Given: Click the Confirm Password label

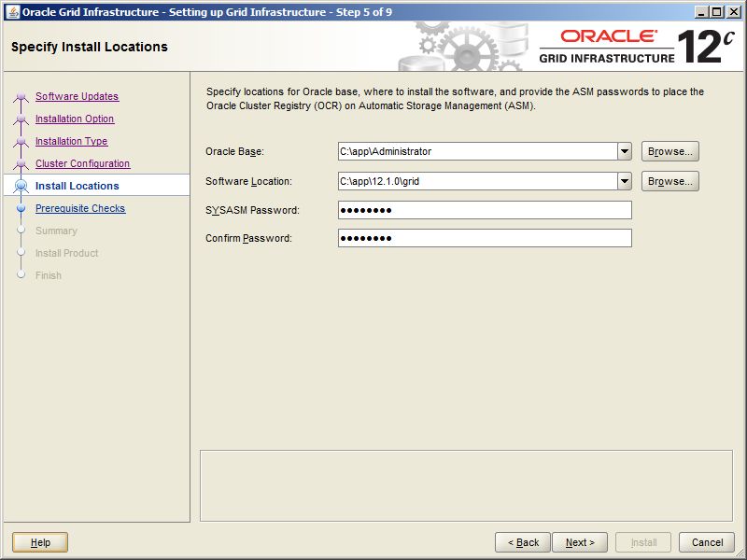Looking at the screenshot, I should (248, 238).
